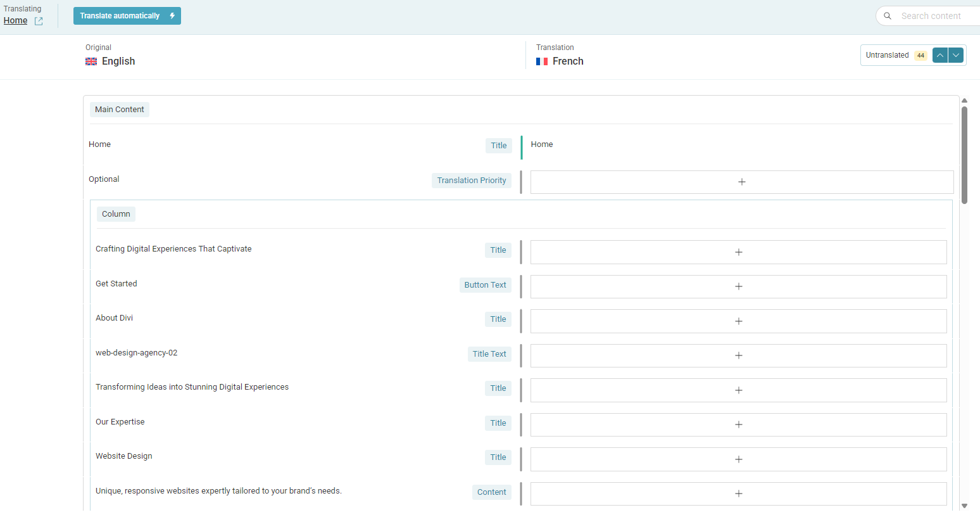
Task: Add translation for About Divi title
Action: pos(738,321)
